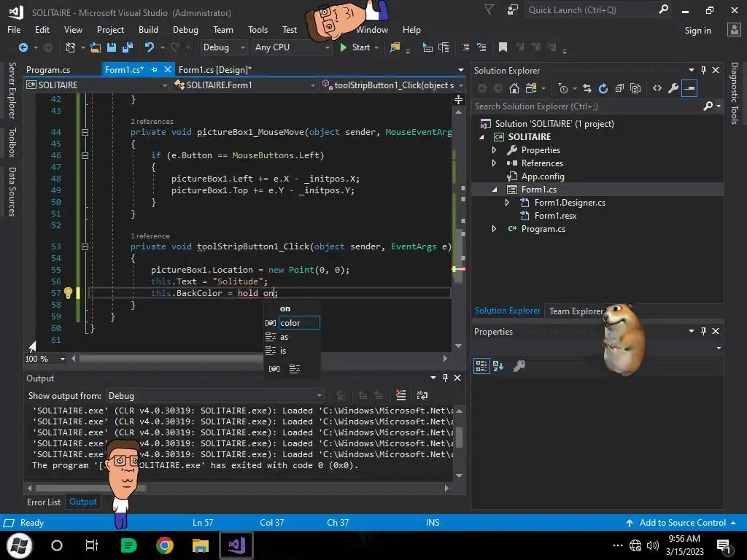Image resolution: width=747 pixels, height=560 pixels.
Task: Collapse the code block at line 53
Action: 85,246
